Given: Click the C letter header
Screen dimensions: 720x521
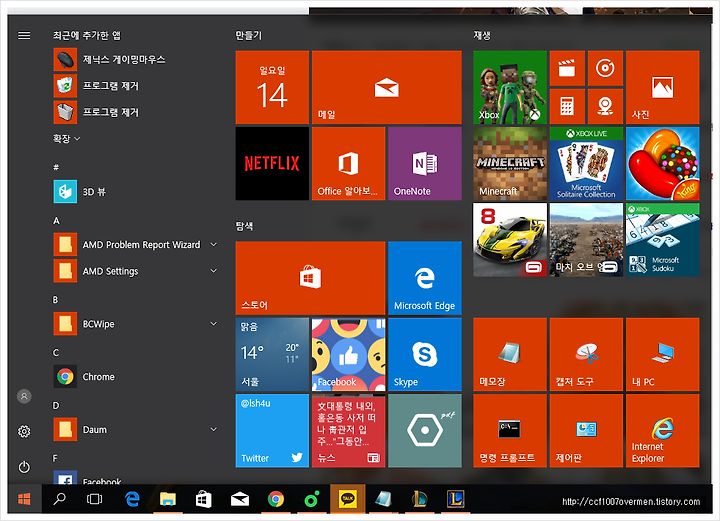Looking at the screenshot, I should click(56, 353).
